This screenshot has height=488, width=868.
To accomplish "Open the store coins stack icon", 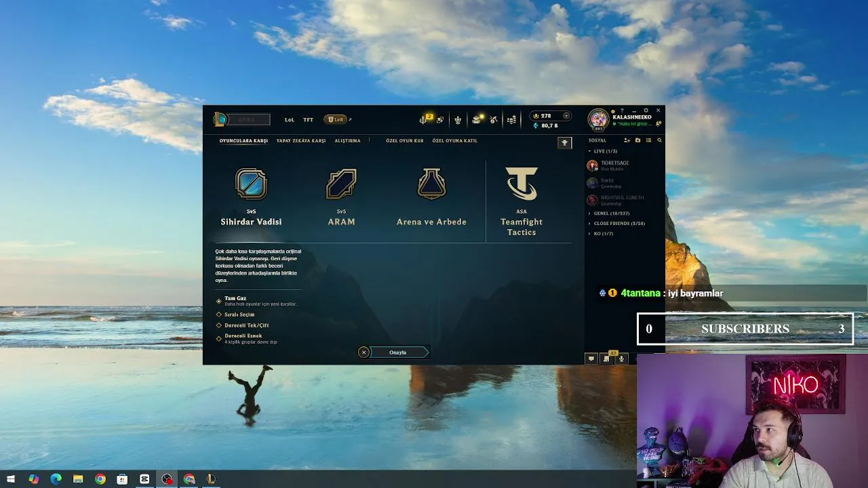I will (511, 120).
